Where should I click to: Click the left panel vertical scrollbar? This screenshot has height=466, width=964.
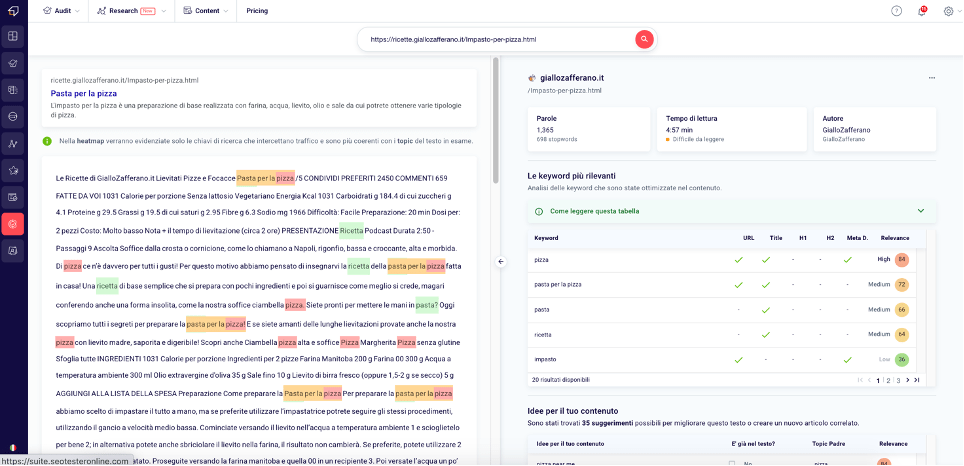point(496,122)
